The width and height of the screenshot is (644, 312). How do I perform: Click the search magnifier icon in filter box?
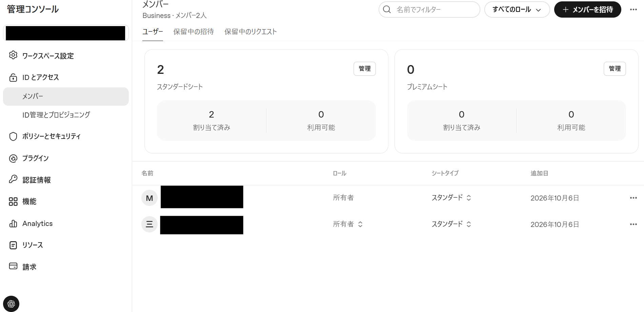[x=387, y=9]
